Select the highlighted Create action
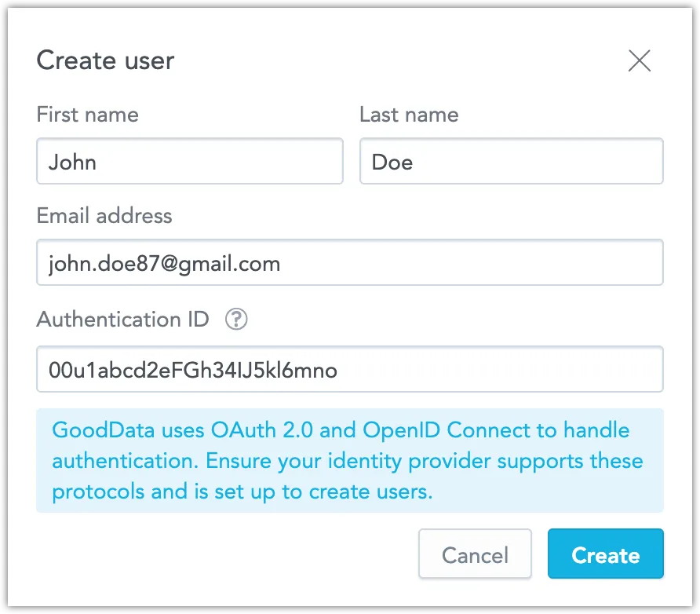This screenshot has height=614, width=700. tap(605, 554)
